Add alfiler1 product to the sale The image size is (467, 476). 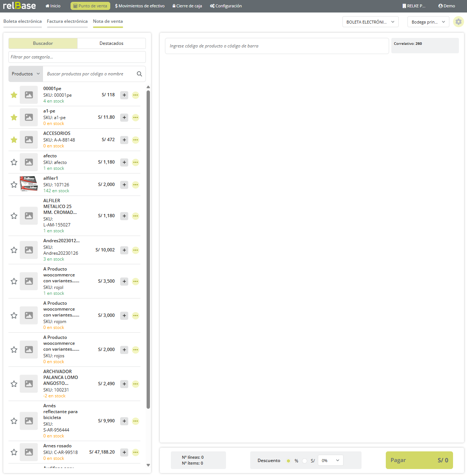click(124, 185)
